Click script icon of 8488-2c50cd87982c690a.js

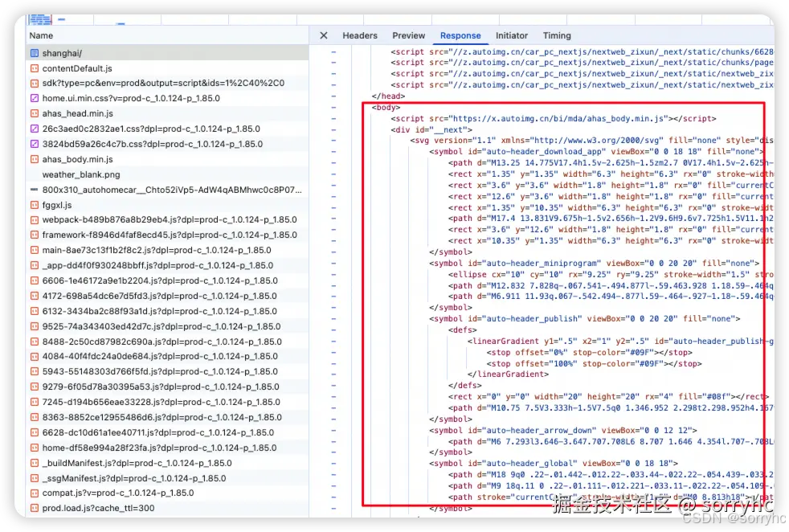click(35, 342)
